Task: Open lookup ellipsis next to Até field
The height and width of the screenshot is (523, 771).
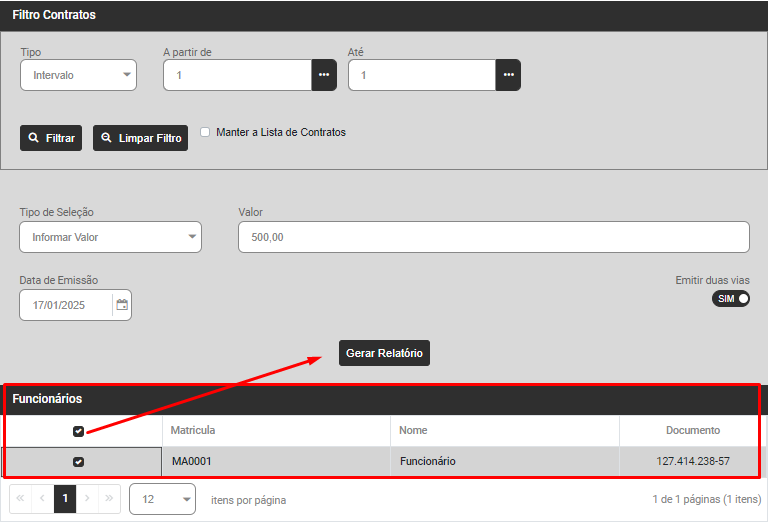Action: 508,75
